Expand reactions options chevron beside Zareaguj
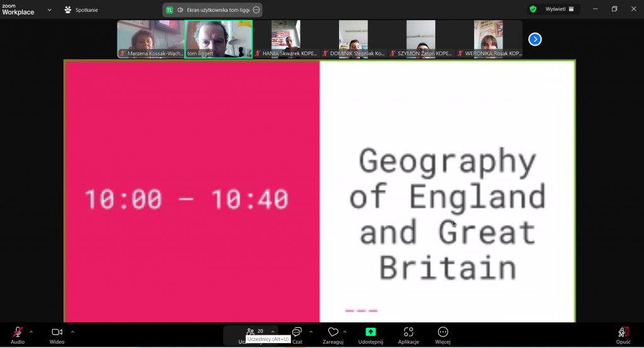 (345, 332)
